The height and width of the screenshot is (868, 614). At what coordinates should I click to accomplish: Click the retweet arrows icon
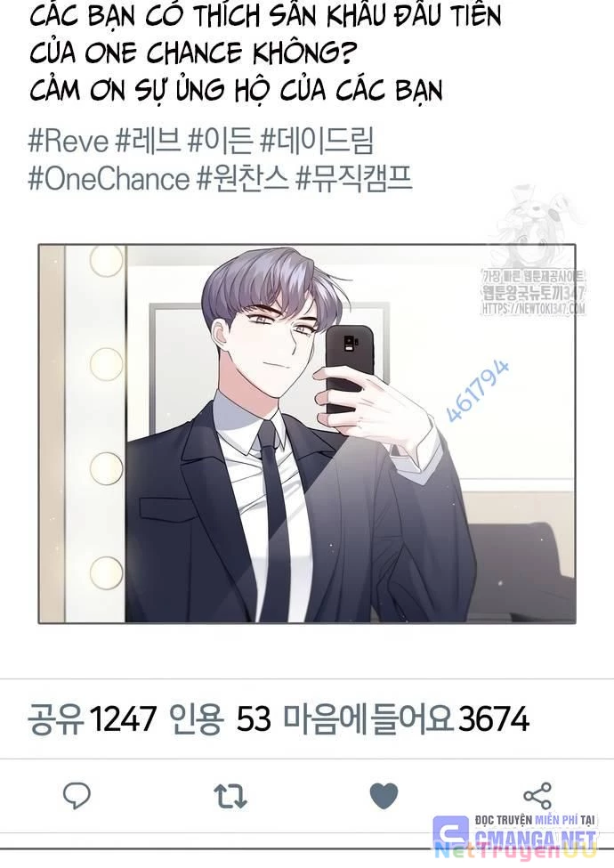tap(230, 796)
